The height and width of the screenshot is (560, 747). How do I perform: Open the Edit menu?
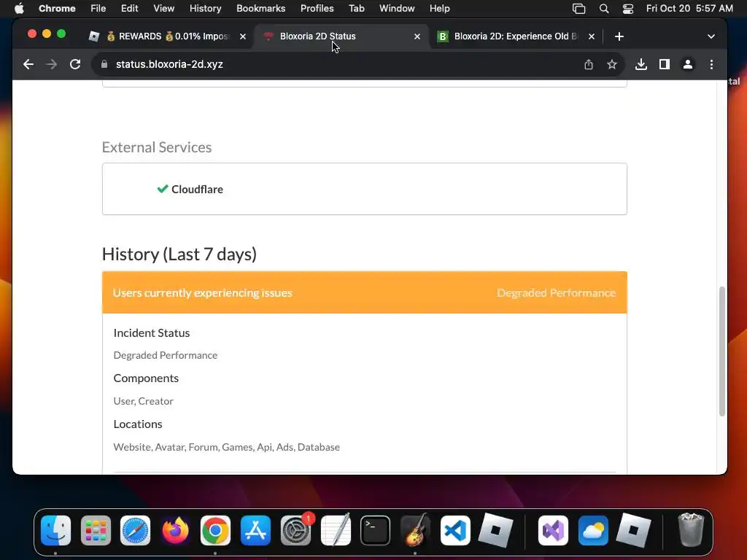(x=129, y=9)
